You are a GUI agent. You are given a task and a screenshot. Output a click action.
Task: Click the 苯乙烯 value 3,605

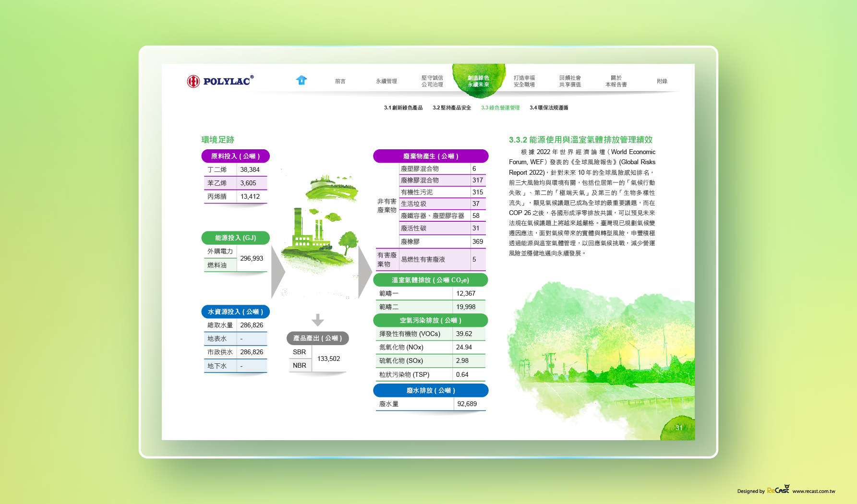click(248, 183)
